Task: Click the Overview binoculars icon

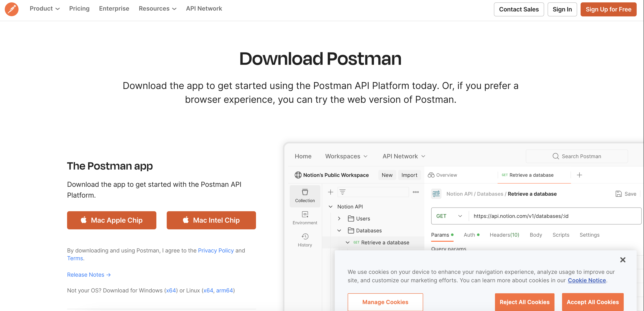Action: click(x=431, y=175)
